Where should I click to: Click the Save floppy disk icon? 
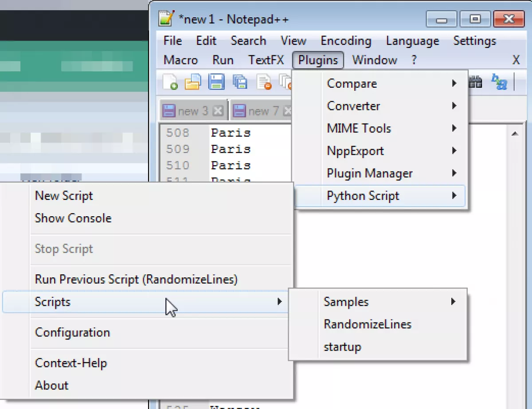click(x=216, y=82)
